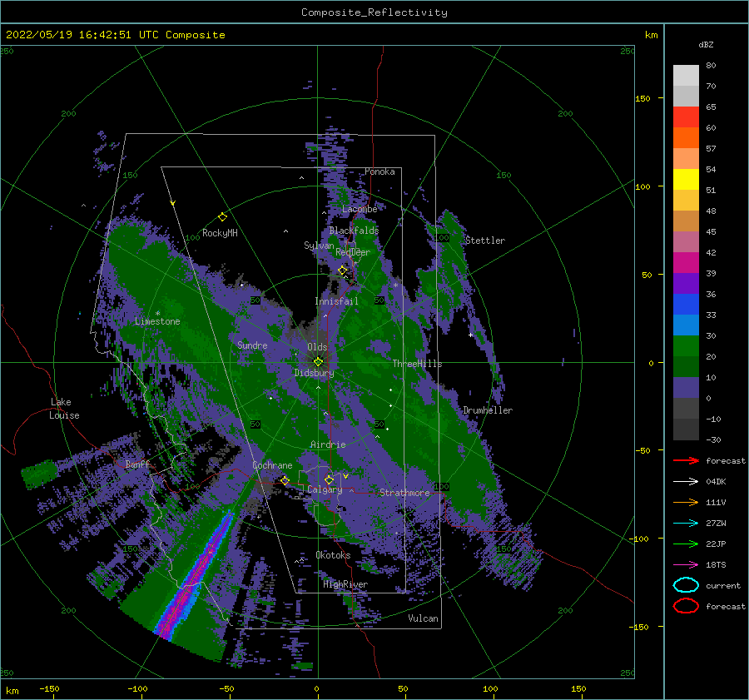Click the cyan 27ZW arrow icon
Image resolution: width=749 pixels, height=700 pixels.
(x=686, y=524)
